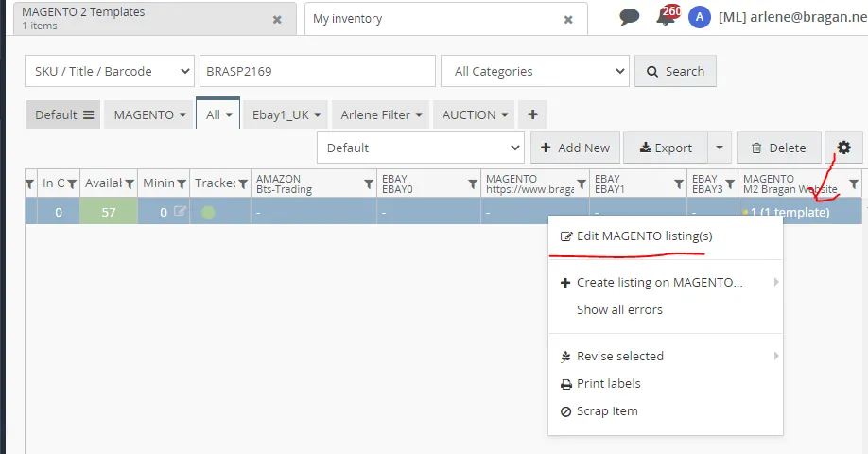Filter the EBAY EBAY1 column
868x454 pixels.
pos(679,183)
